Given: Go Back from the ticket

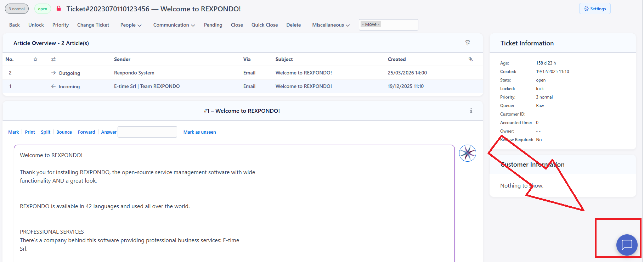Looking at the screenshot, I should pyautogui.click(x=15, y=25).
